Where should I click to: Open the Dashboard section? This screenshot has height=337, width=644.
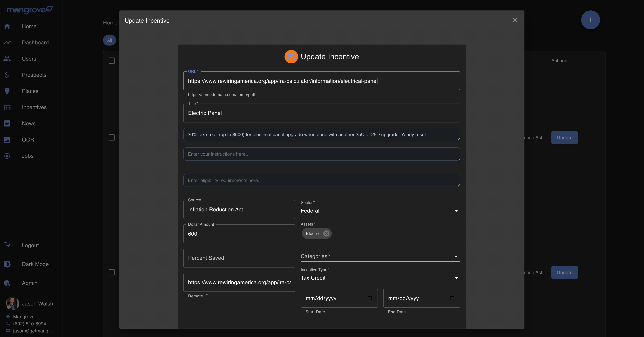pyautogui.click(x=35, y=43)
